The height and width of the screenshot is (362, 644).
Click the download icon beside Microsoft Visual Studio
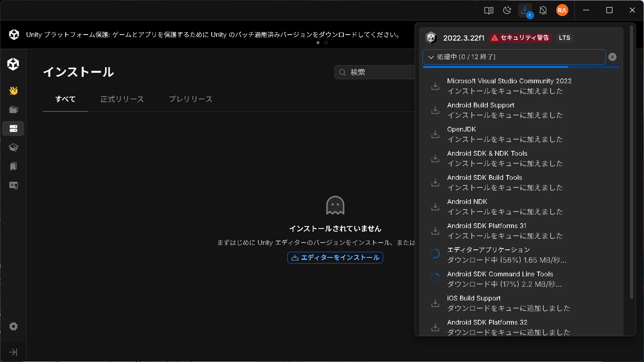435,86
